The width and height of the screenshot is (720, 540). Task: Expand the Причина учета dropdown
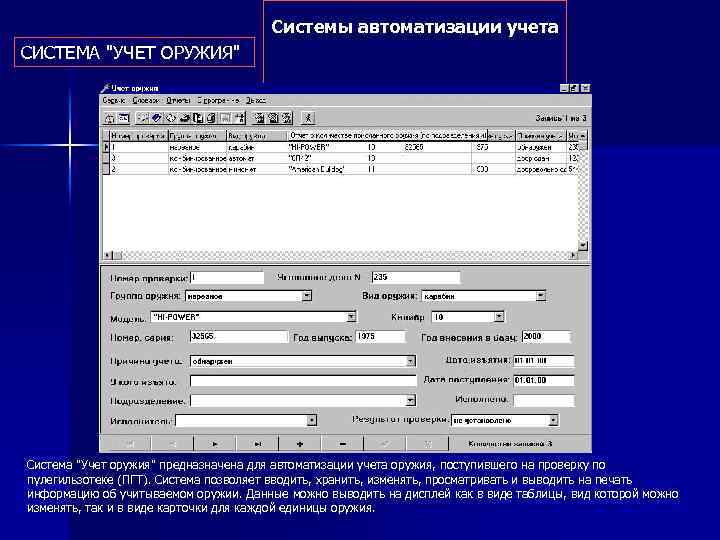(411, 361)
